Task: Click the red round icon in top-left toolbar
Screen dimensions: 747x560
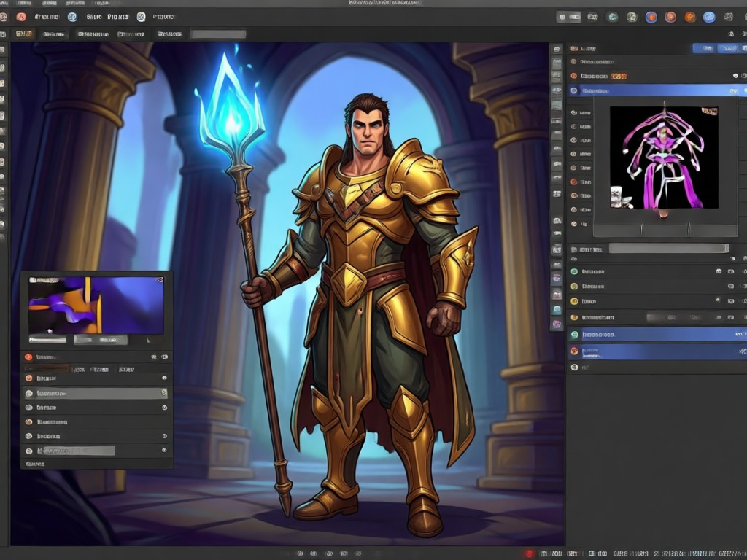Action: [x=21, y=17]
